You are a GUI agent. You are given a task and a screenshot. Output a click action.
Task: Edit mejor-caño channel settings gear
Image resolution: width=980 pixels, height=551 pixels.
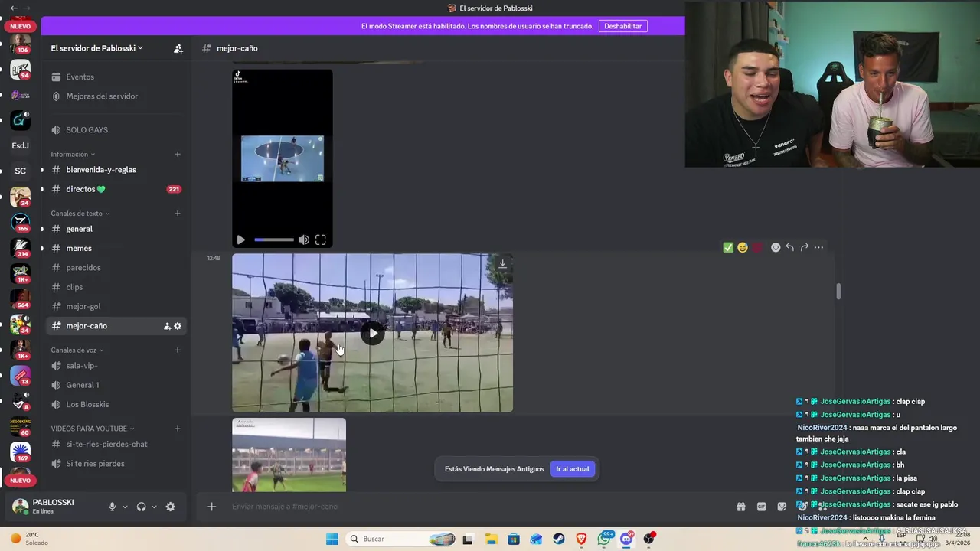coord(178,326)
